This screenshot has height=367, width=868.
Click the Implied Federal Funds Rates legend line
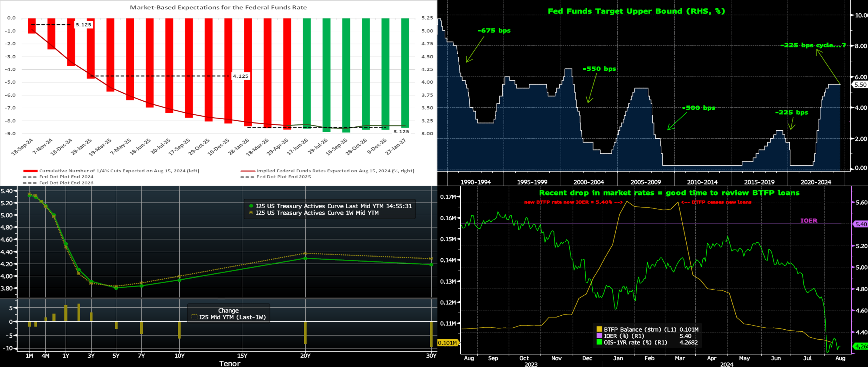(x=248, y=171)
